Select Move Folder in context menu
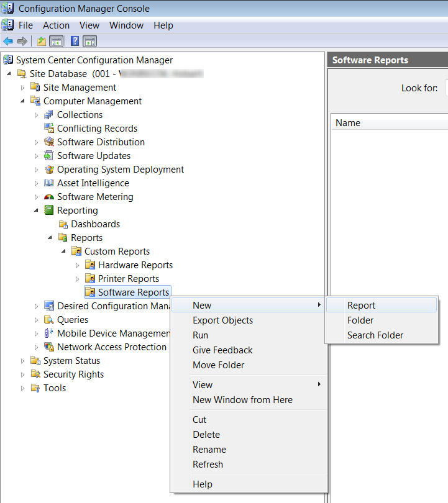 click(249, 365)
